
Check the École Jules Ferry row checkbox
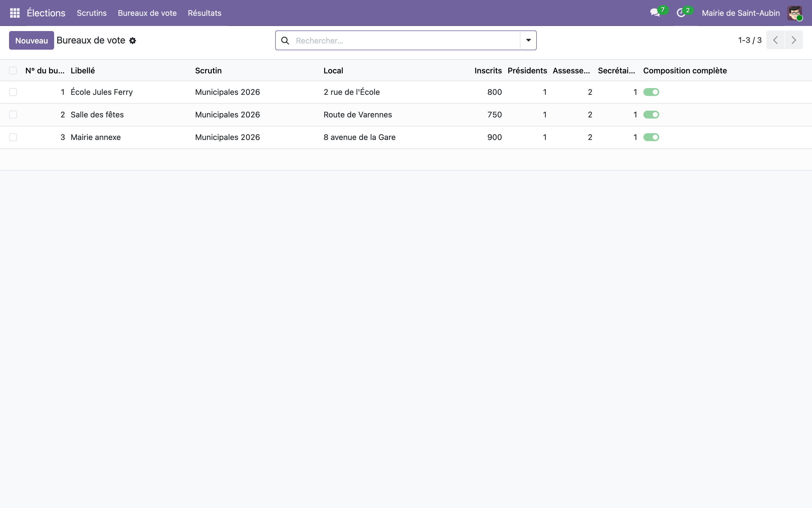click(13, 92)
